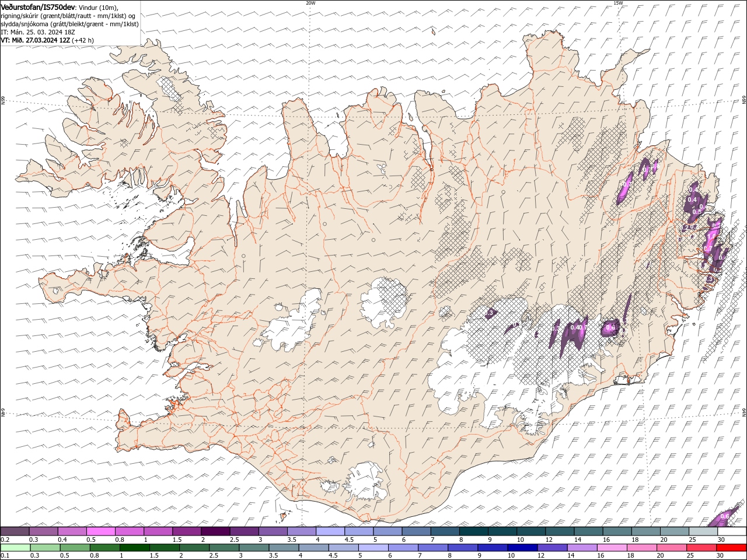The image size is (747, 560).
Task: Select the light pink rain swatch labeled 16
Action: pos(613,548)
